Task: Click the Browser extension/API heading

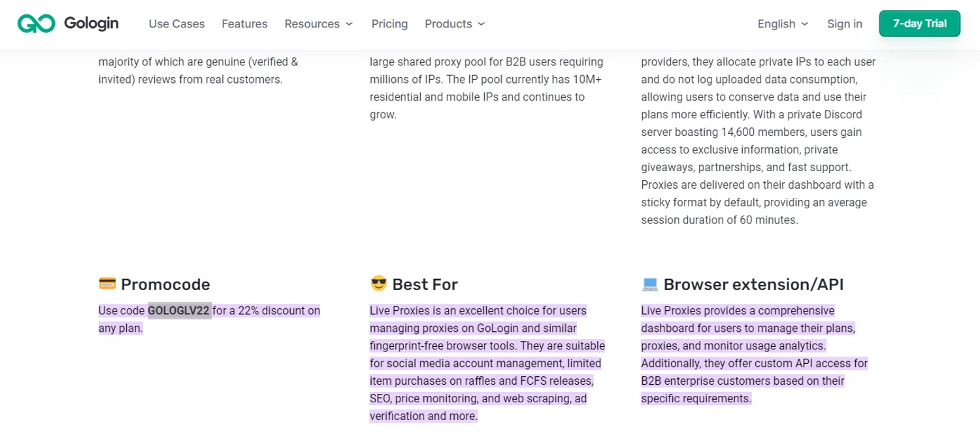Action: [x=753, y=285]
